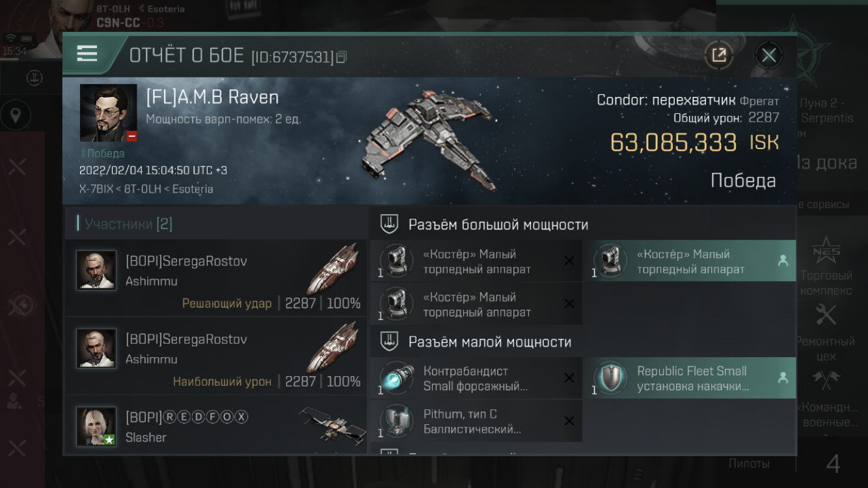Open the location marker sidebar icon
Screen dimensions: 868x488
pos(16,116)
